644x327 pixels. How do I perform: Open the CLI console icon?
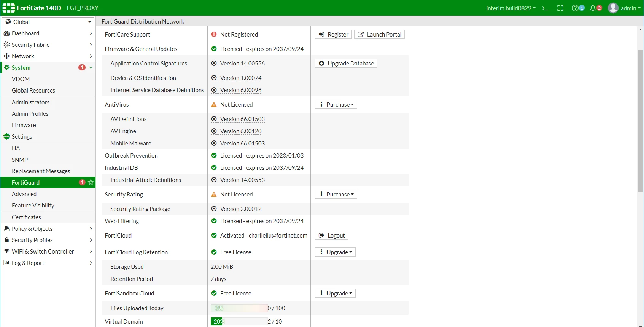545,8
